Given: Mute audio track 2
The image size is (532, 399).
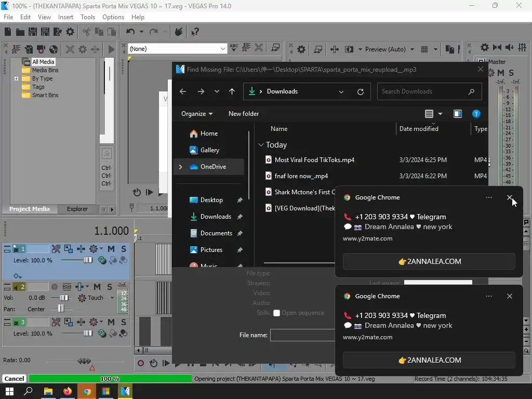Looking at the screenshot, I should 97,287.
